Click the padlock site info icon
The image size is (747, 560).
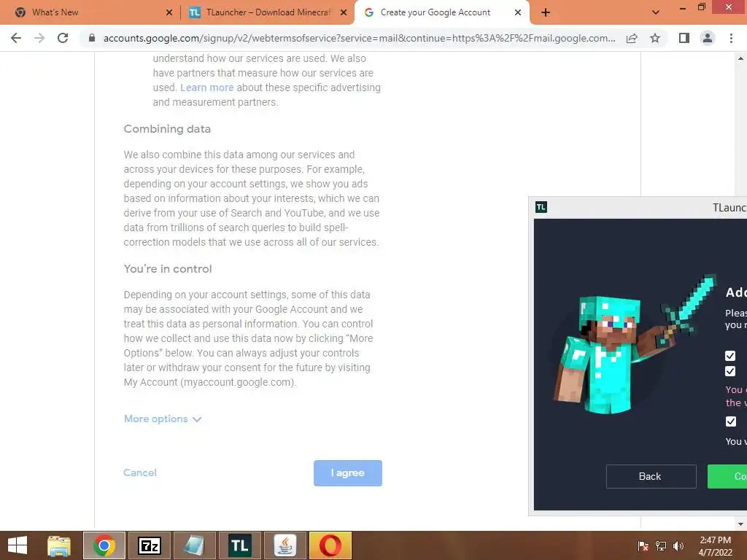tap(92, 38)
